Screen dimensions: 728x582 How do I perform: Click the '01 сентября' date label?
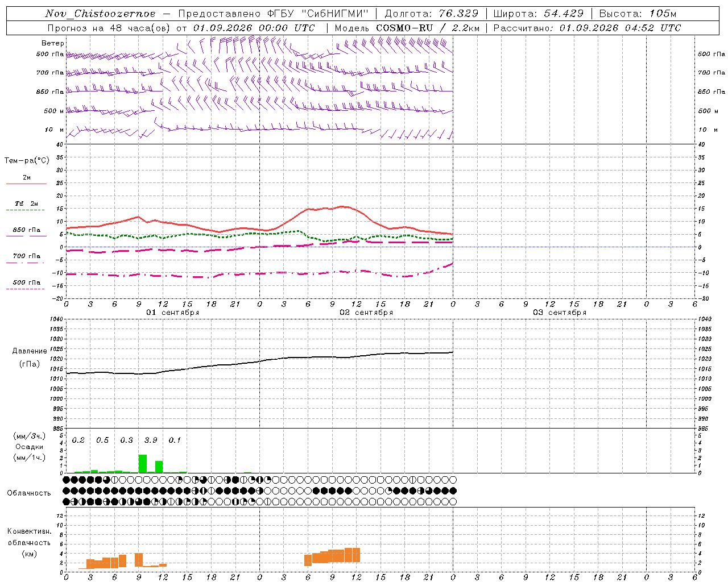tap(173, 313)
